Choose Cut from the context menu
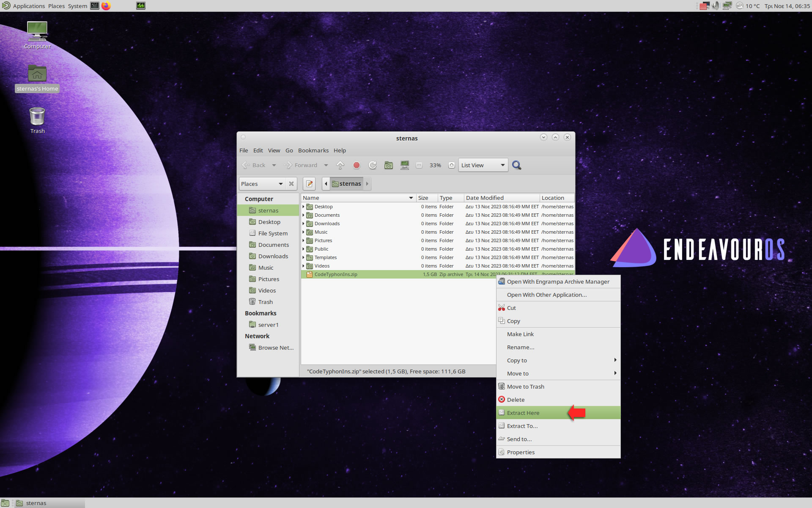The height and width of the screenshot is (508, 812). click(x=558, y=308)
